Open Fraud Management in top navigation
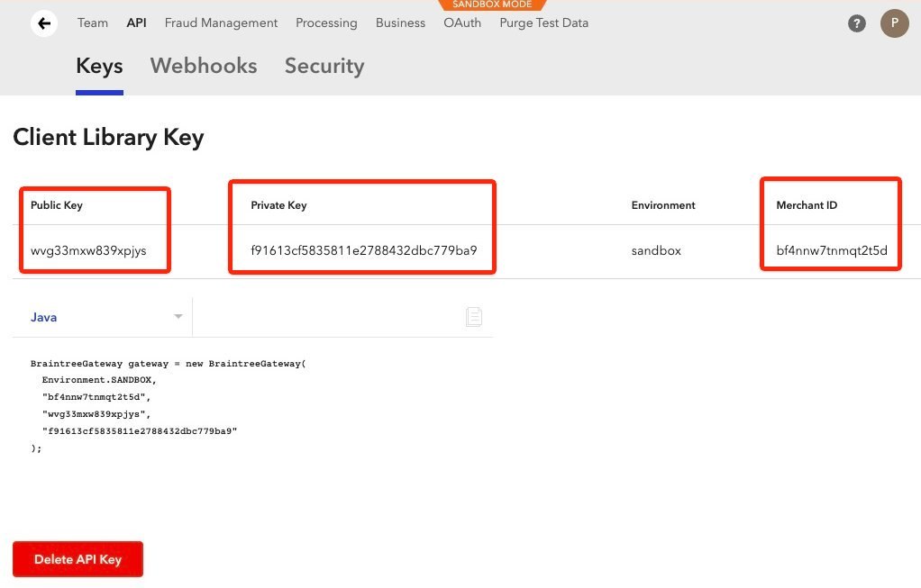The width and height of the screenshot is (921, 588). click(x=221, y=23)
